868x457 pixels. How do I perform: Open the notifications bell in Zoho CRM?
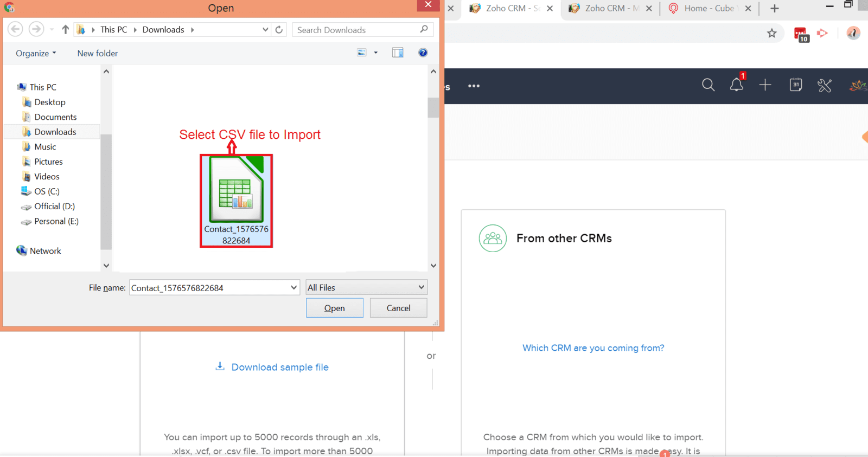pos(736,85)
